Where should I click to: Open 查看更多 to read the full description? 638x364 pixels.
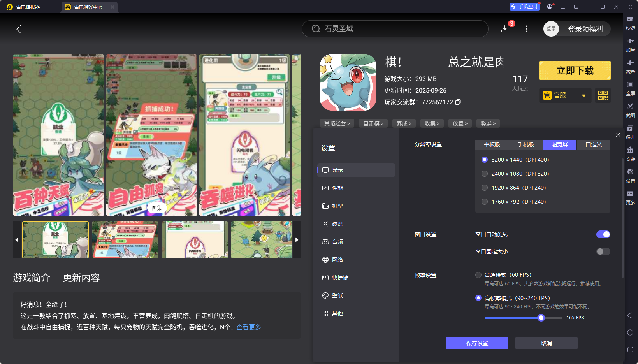248,327
